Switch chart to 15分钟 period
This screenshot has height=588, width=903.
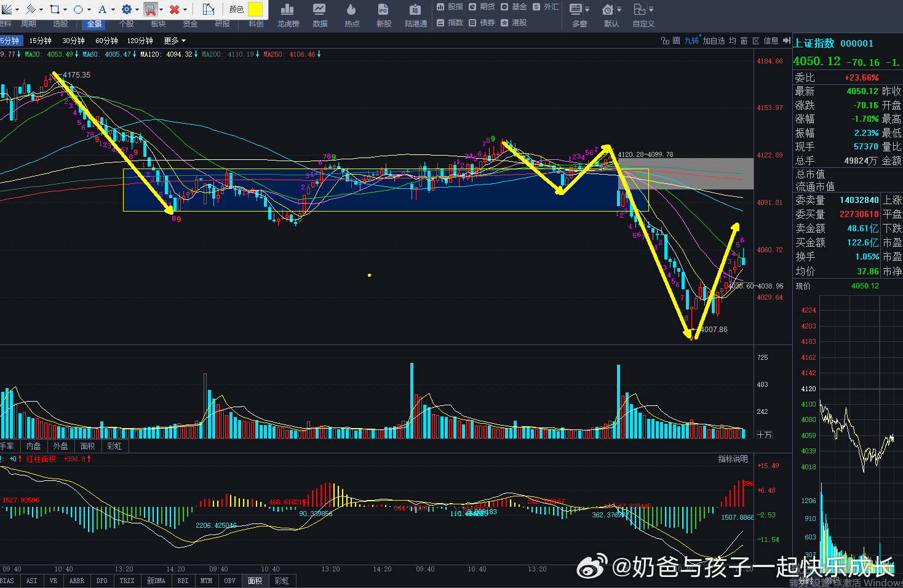(41, 41)
